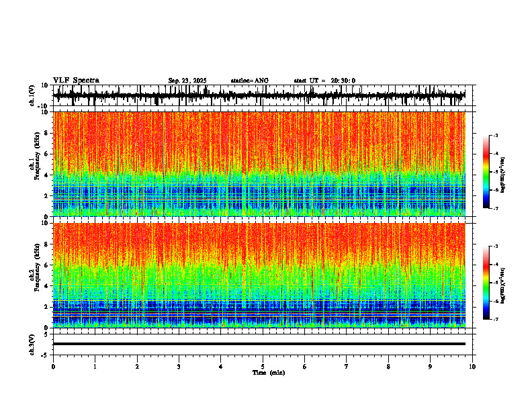This screenshot has height=411, width=532.
Task: Click the ch.1 spectrogram color scale bar
Action: tap(486, 172)
